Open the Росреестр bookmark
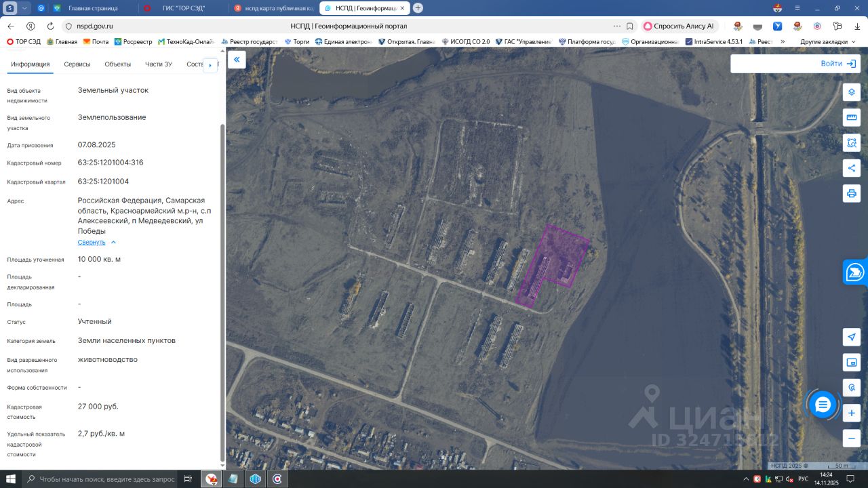The height and width of the screenshot is (488, 868). click(x=133, y=41)
